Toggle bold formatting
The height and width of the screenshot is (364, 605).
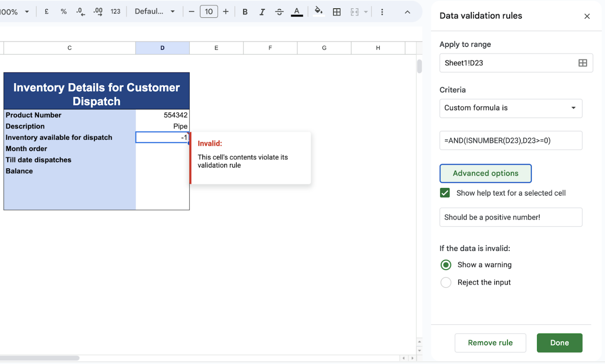point(245,12)
